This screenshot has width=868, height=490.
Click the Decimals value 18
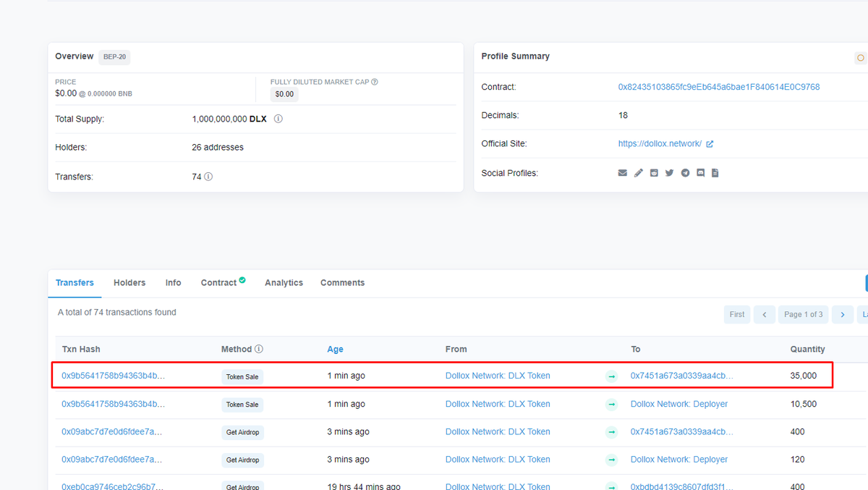click(623, 116)
